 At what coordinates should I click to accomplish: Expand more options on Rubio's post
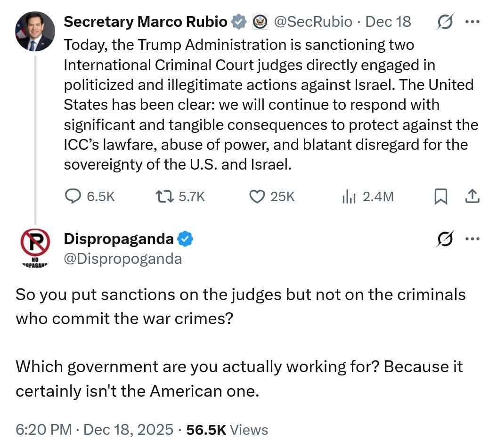(472, 22)
